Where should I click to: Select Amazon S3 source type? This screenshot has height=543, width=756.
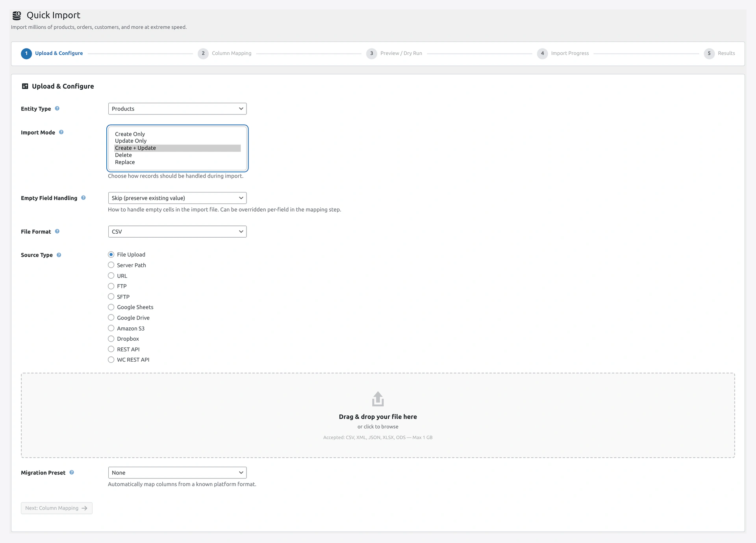coord(111,328)
